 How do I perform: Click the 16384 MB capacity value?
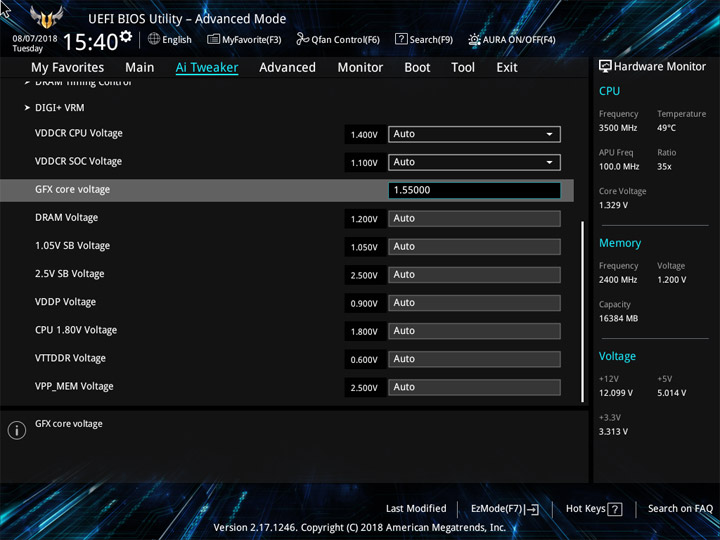tap(619, 318)
